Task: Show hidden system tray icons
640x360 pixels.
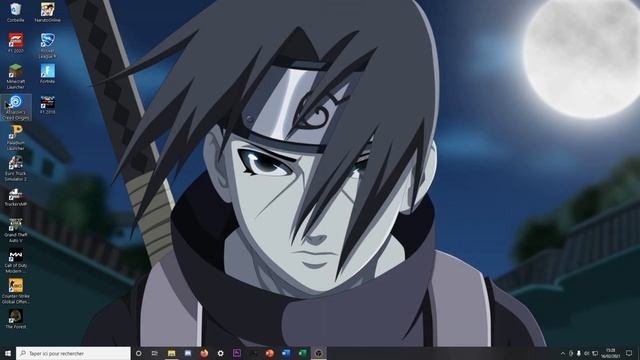Action: click(563, 353)
